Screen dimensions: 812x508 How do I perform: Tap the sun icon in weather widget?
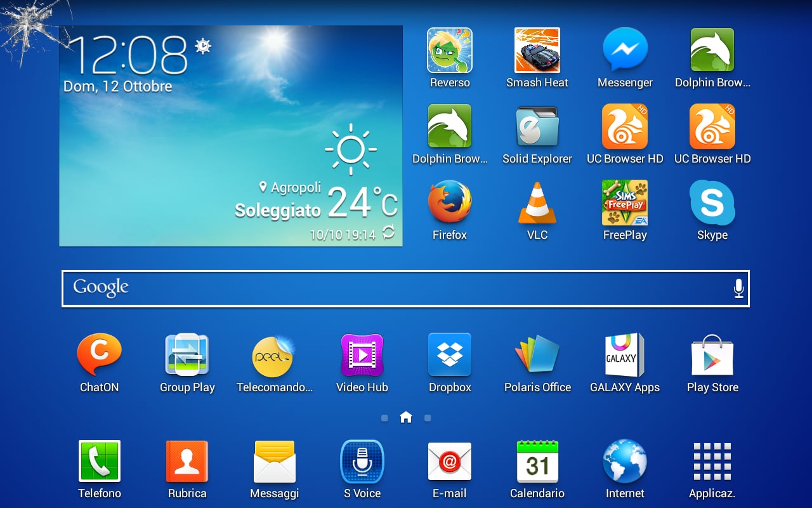coord(351,149)
